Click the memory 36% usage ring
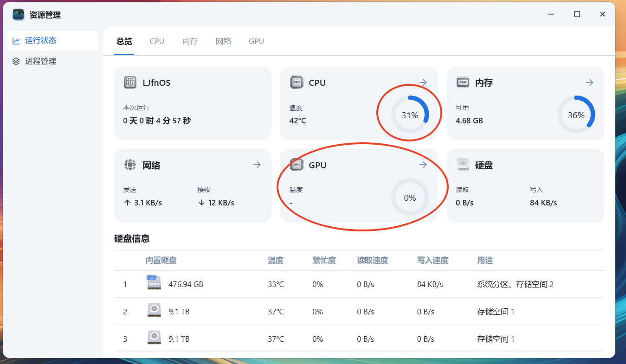 click(x=576, y=115)
